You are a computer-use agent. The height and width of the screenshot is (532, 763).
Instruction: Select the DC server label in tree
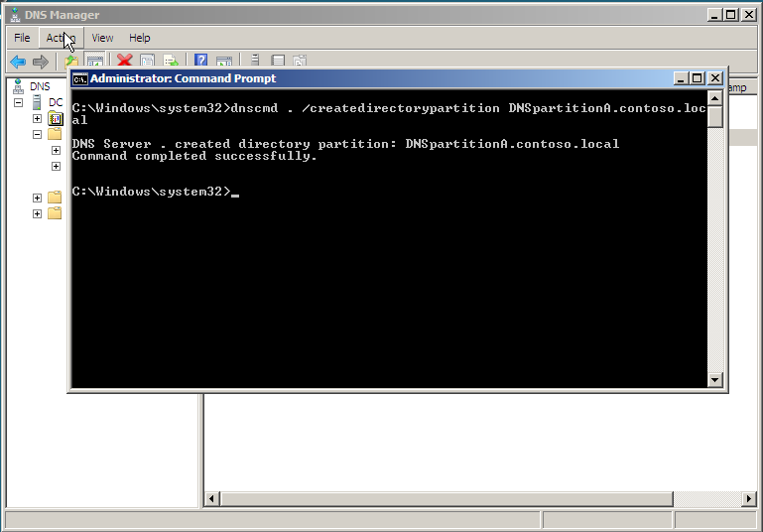click(56, 102)
